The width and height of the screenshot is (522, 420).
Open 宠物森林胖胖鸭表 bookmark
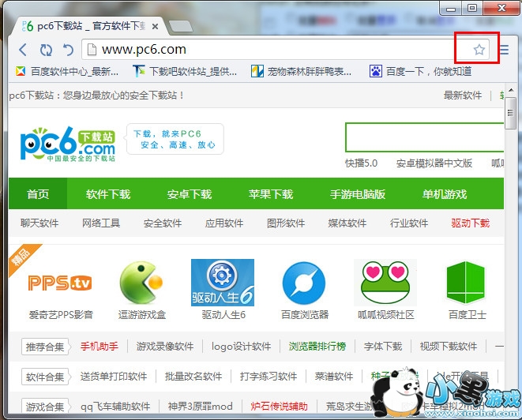(302, 71)
